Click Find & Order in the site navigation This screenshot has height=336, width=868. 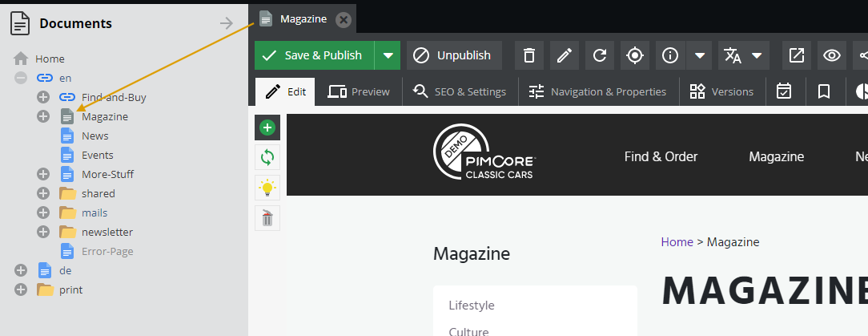(x=661, y=157)
